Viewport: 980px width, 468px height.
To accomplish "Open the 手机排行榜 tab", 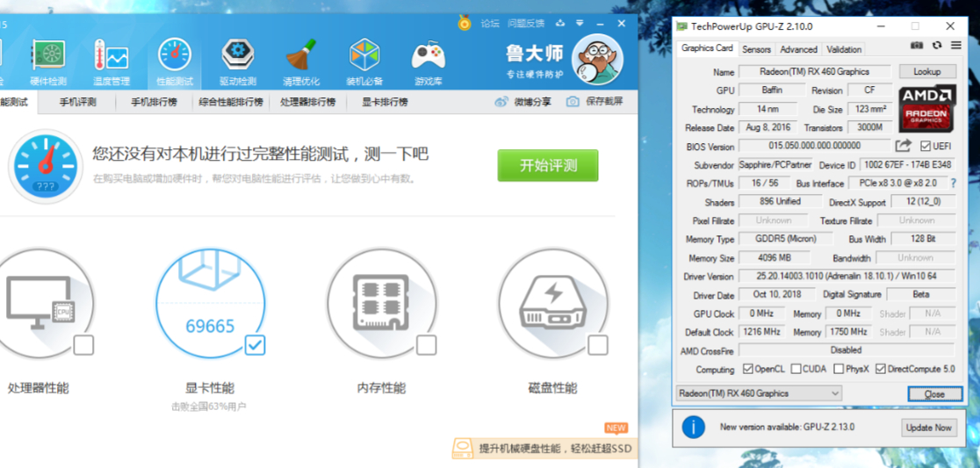I will tap(154, 103).
